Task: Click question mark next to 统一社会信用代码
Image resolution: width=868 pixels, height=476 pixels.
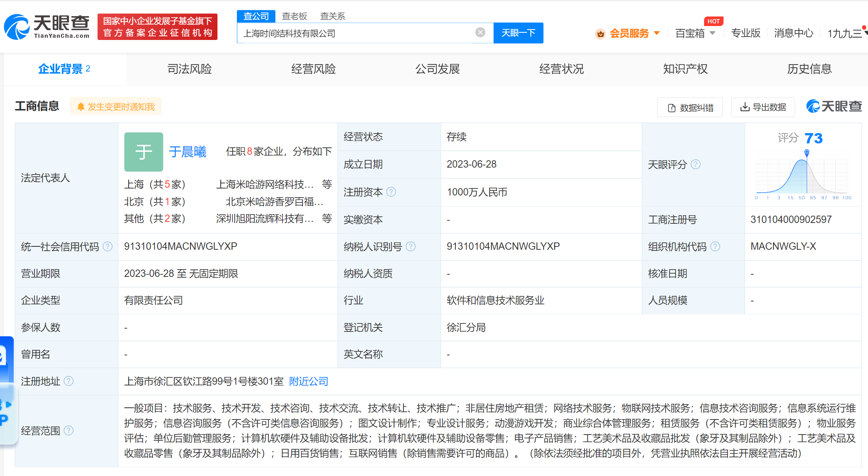Action: 107,246
